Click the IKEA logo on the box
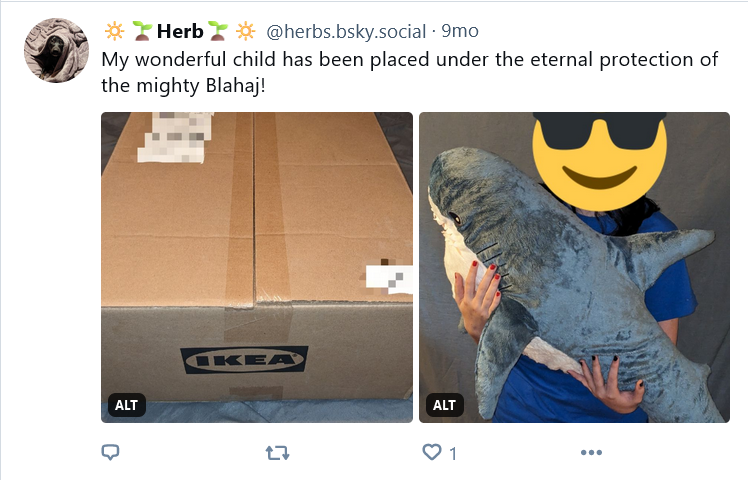This screenshot has height=480, width=748. [x=244, y=360]
